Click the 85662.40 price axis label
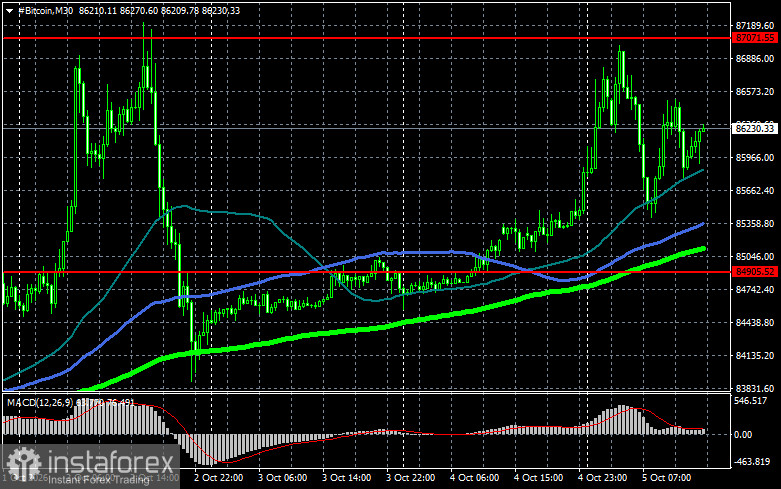This screenshot has width=781, height=489. pyautogui.click(x=755, y=191)
